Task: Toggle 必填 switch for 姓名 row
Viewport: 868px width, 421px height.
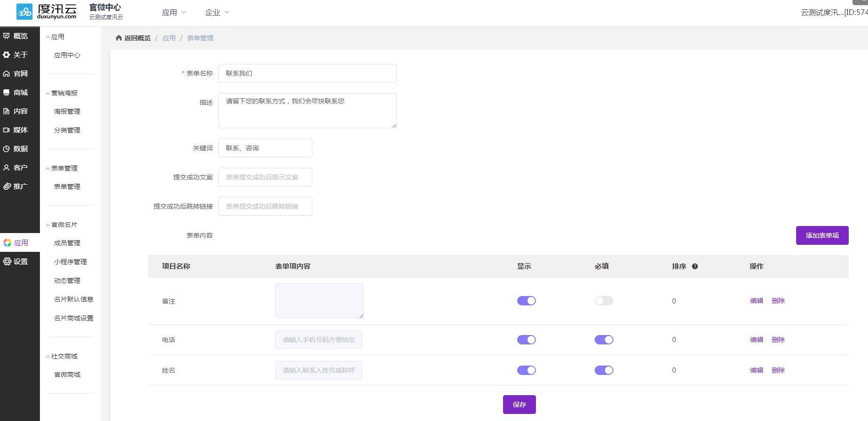Action: click(x=604, y=370)
